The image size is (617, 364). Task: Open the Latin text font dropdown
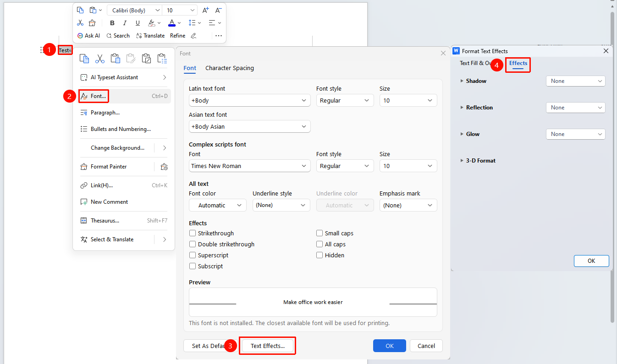click(x=250, y=100)
